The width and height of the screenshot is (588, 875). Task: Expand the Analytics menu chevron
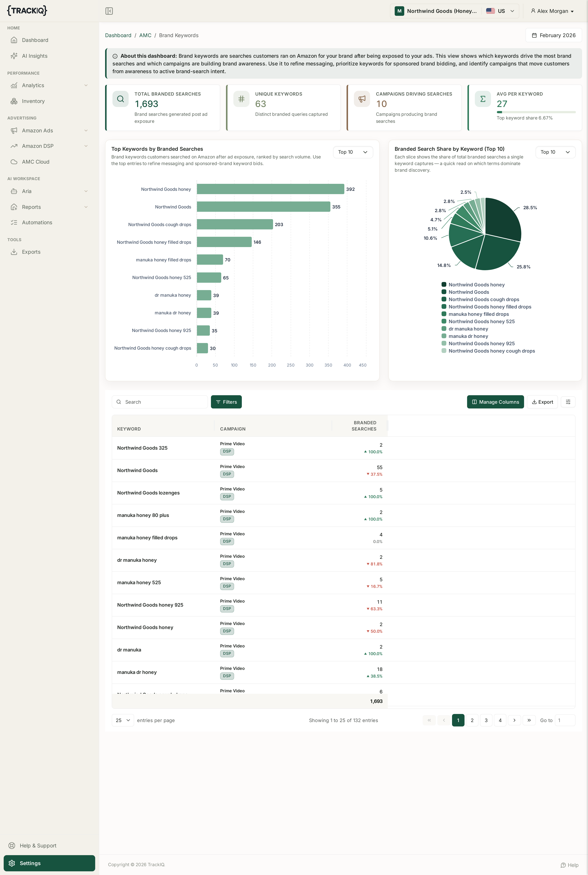86,85
